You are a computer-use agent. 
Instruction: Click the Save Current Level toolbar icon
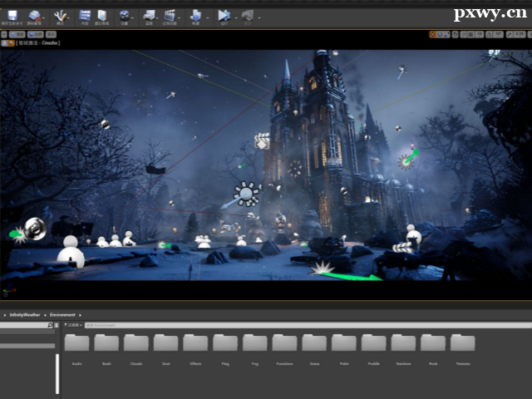[x=12, y=15]
